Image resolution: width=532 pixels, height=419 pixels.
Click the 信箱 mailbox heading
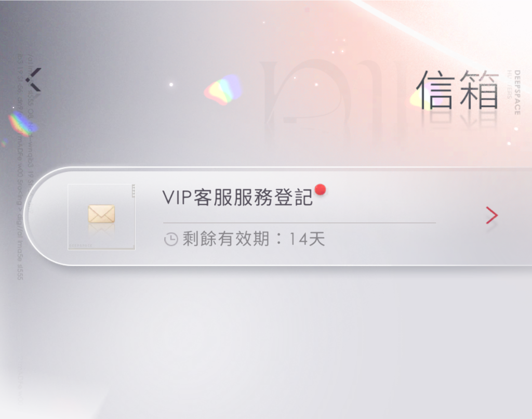tap(457, 89)
